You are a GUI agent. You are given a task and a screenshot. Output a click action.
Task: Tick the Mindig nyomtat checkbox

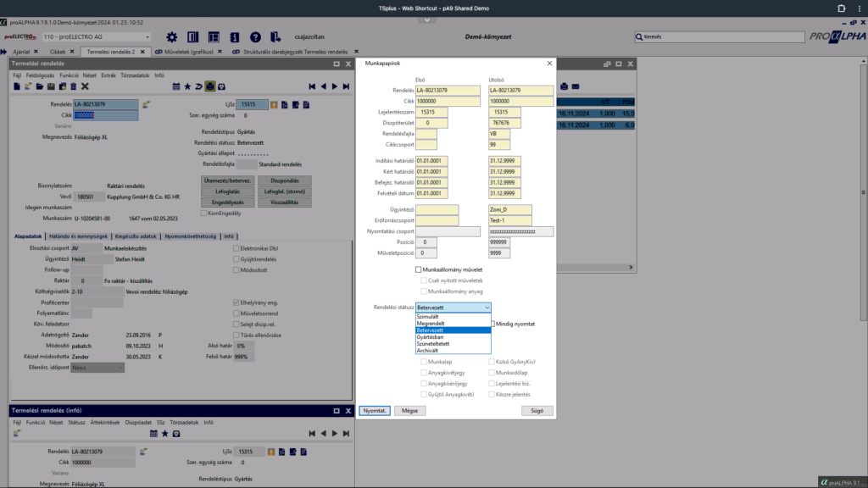coord(492,324)
